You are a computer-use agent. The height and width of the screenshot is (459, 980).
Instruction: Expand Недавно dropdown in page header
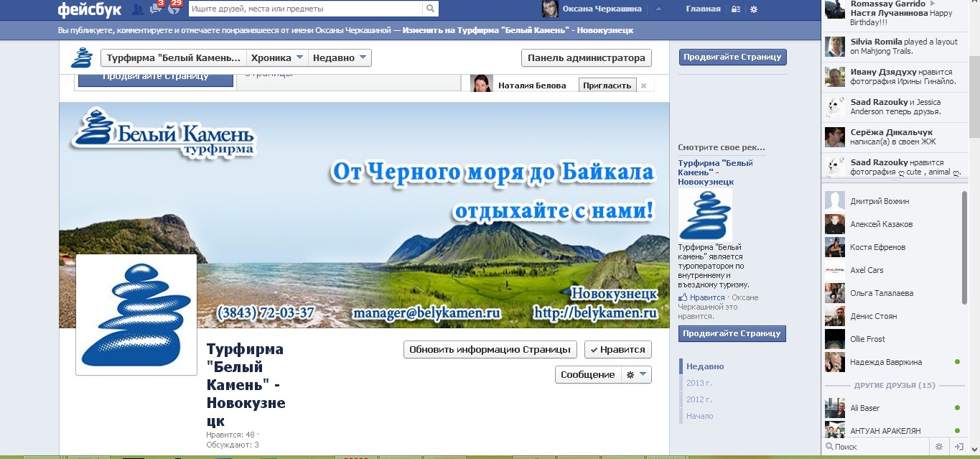[340, 57]
